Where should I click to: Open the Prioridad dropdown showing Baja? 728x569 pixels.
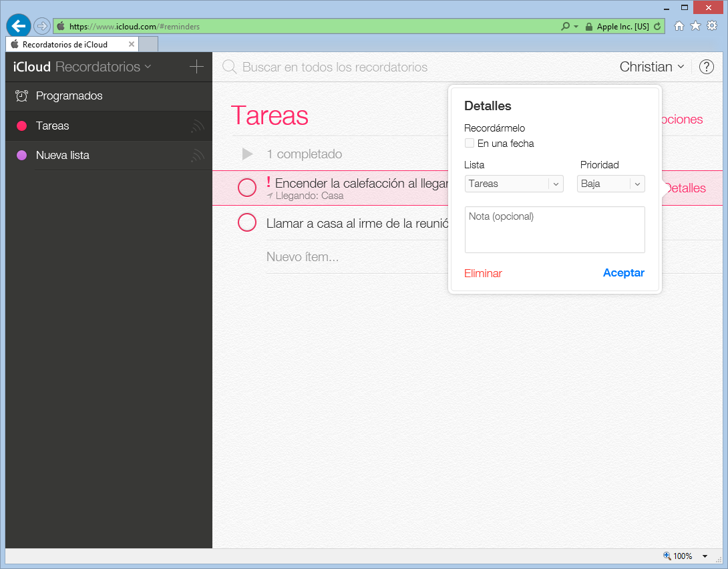(x=611, y=184)
